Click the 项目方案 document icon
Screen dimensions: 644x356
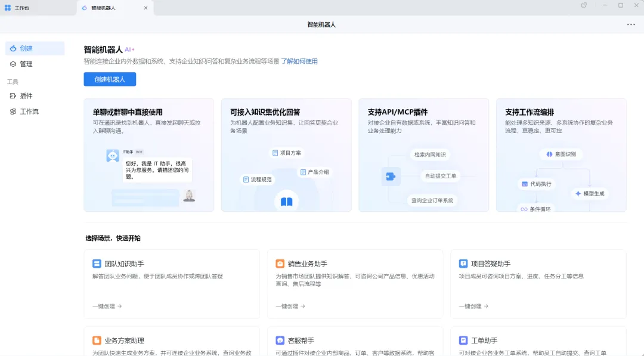click(275, 153)
